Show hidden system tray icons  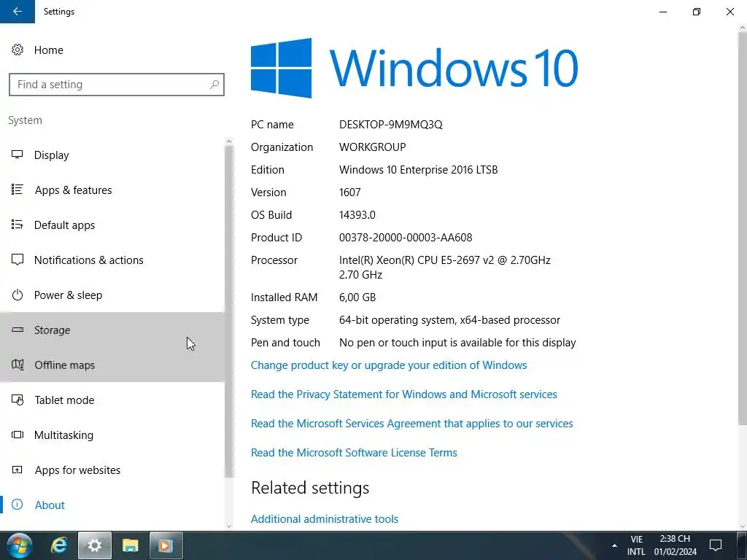(614, 545)
